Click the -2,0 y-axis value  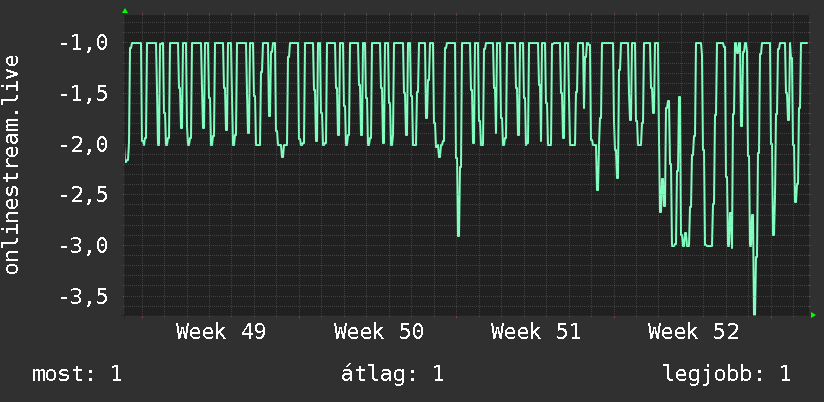(83, 145)
